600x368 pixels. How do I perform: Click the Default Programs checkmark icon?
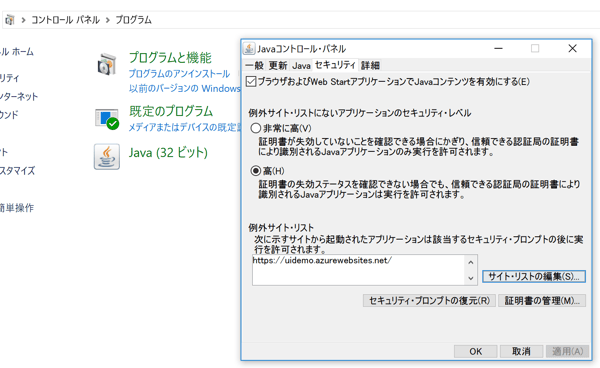tap(107, 119)
